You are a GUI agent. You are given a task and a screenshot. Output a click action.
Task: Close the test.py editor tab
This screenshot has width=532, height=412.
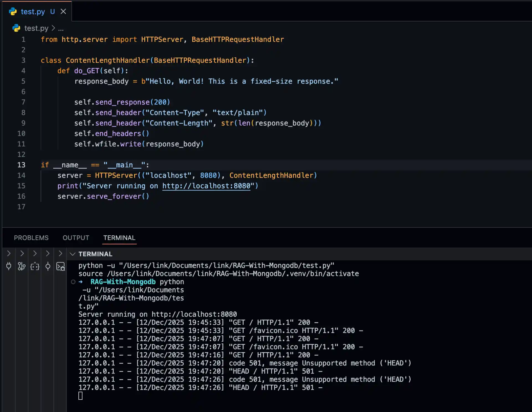tap(63, 11)
